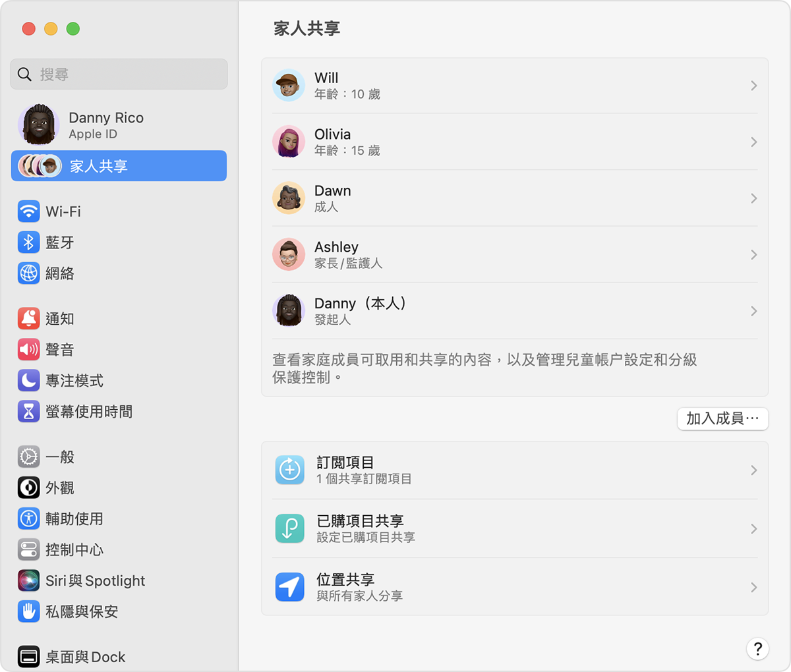Image resolution: width=791 pixels, height=672 pixels.
Task: Click the help question mark button
Action: 757,649
